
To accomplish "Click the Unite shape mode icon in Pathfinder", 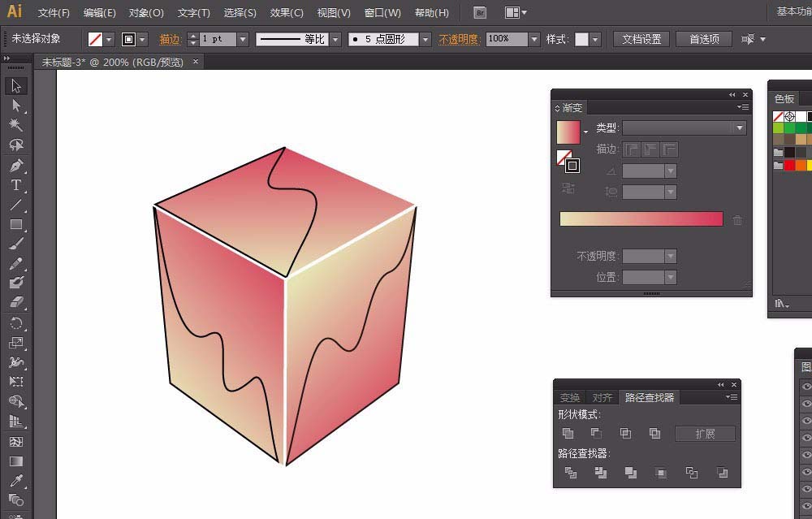I will pos(568,434).
